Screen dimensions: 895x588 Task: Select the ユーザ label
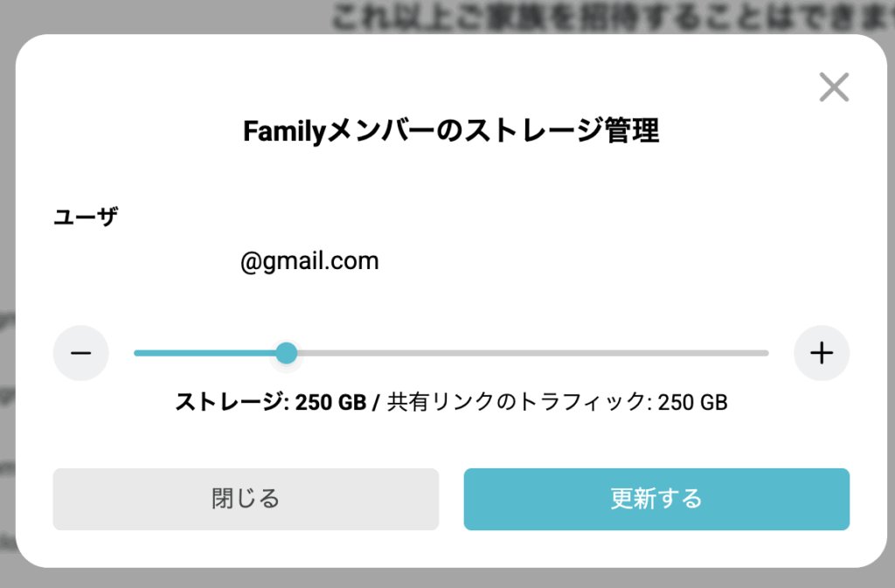tap(86, 215)
